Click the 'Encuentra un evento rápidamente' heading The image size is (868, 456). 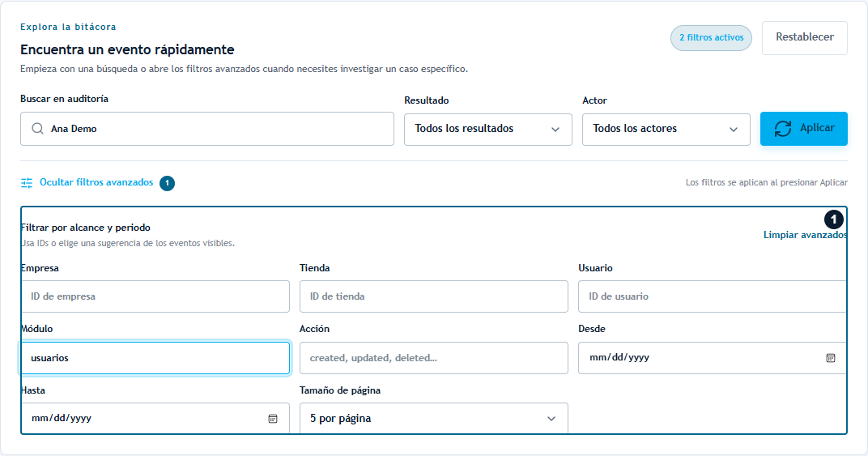[x=127, y=50]
